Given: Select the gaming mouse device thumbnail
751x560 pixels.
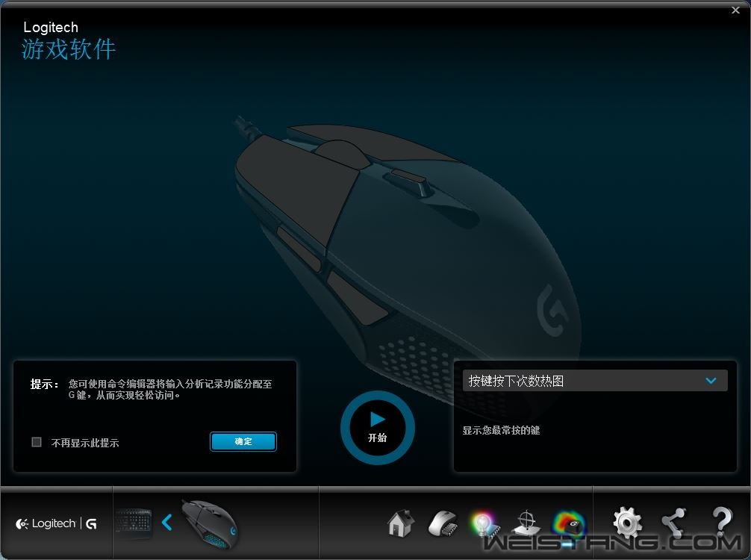Looking at the screenshot, I should point(209,523).
